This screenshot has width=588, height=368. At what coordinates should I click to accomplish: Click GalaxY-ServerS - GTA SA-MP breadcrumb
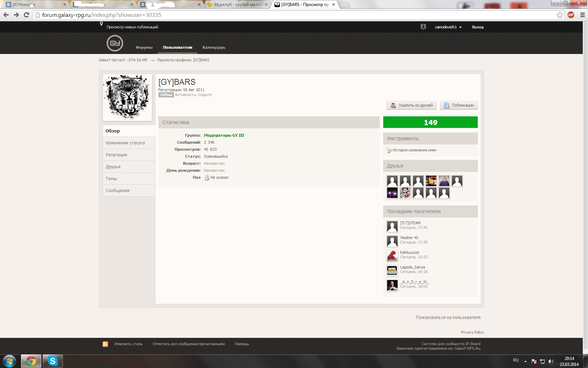tap(123, 60)
